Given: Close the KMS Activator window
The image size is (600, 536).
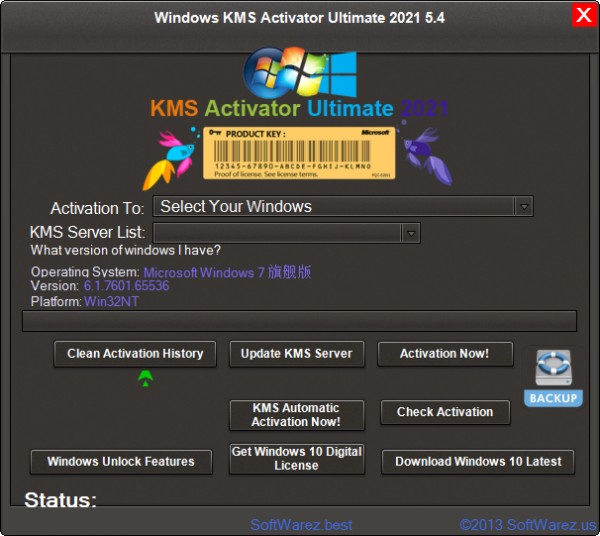Looking at the screenshot, I should click(x=584, y=15).
